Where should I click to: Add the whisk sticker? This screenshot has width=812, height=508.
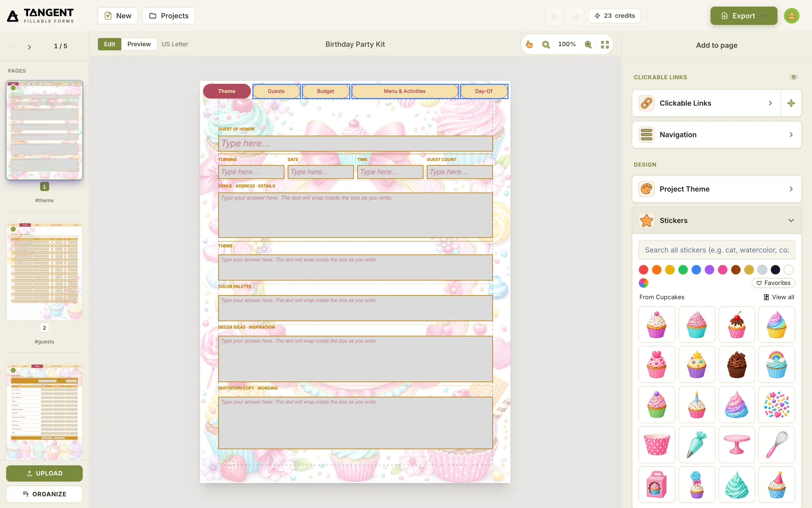click(x=776, y=445)
